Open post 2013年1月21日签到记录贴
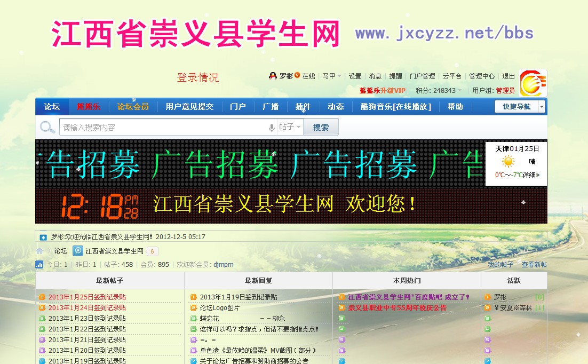 coord(87,339)
